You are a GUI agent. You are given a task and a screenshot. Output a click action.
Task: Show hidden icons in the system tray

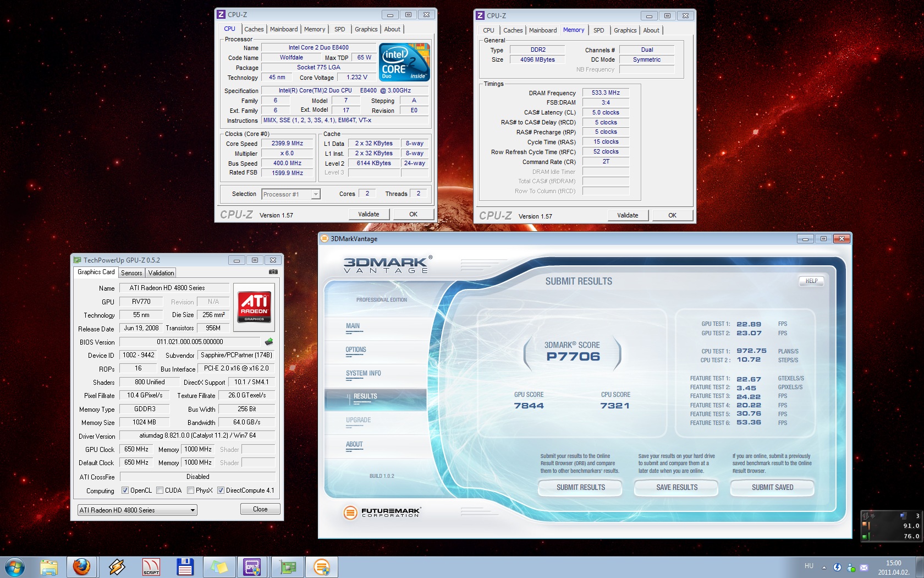coord(824,568)
